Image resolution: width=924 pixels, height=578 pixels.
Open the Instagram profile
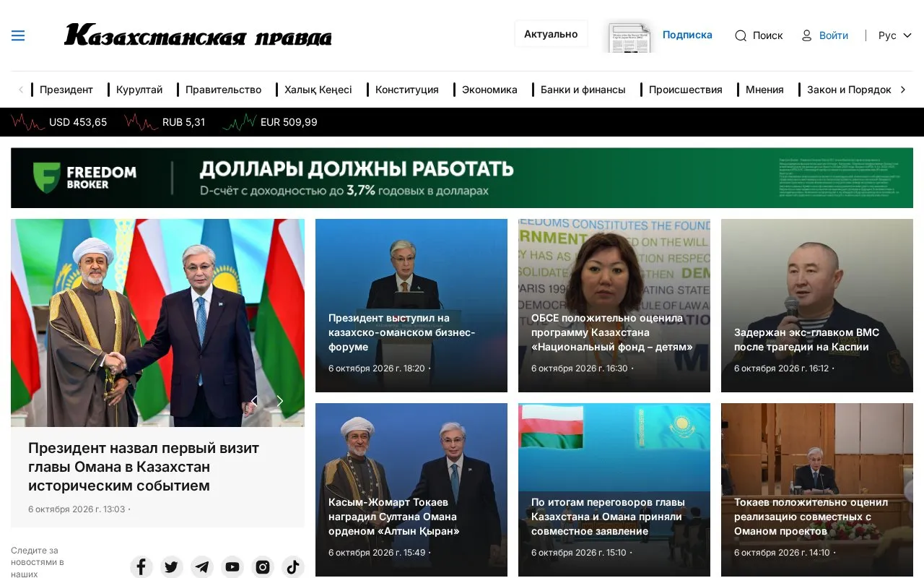point(263,567)
